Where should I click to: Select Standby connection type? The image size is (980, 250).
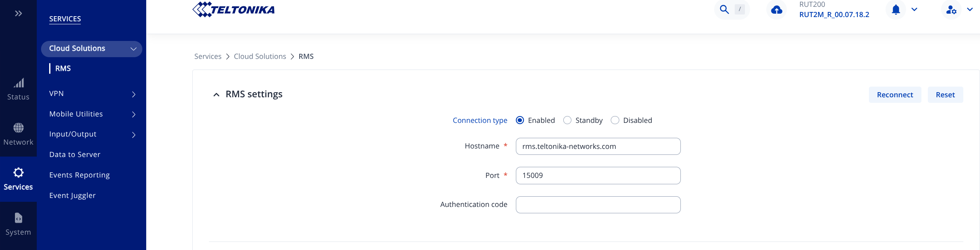coord(567,120)
